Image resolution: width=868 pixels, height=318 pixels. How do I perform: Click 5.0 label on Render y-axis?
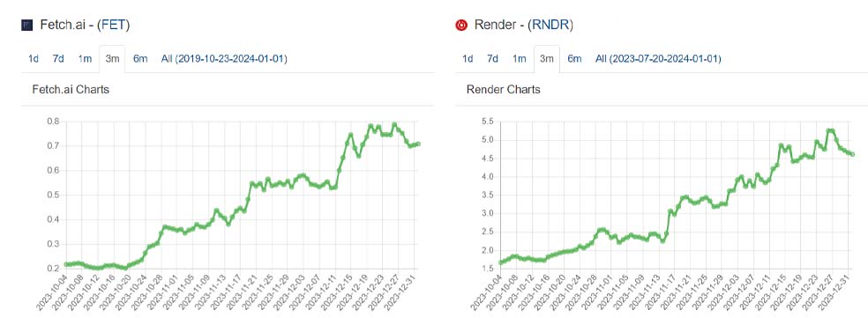[x=487, y=140]
